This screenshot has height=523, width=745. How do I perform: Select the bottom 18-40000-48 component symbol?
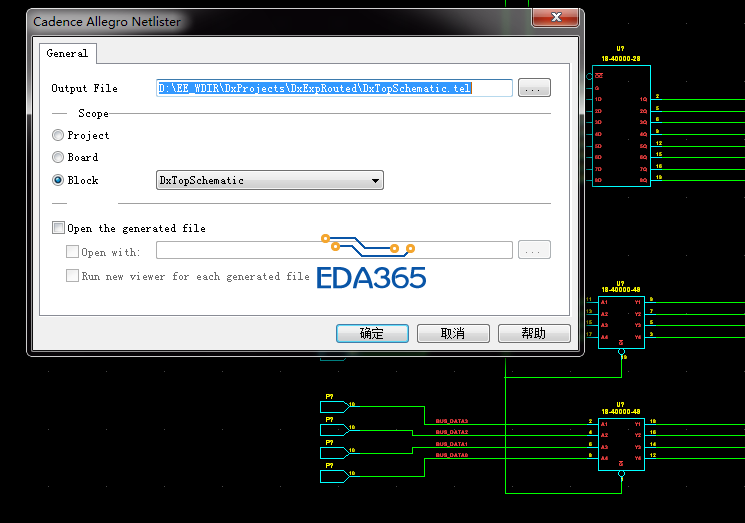[621, 445]
